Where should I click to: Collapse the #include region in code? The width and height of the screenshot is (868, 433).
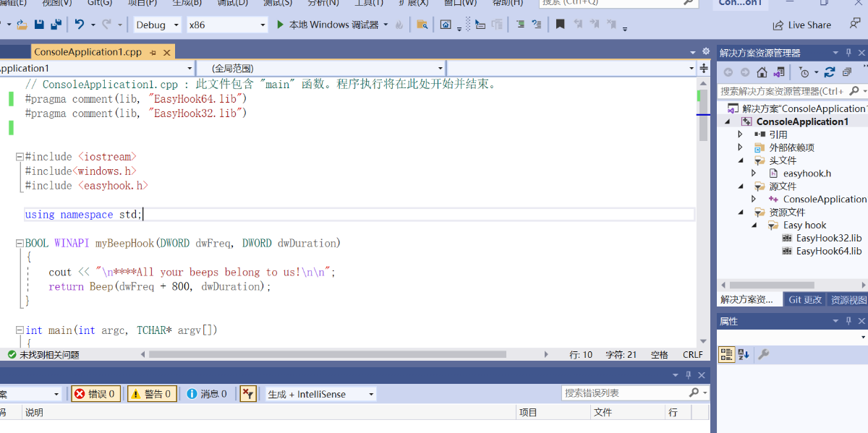tap(19, 157)
